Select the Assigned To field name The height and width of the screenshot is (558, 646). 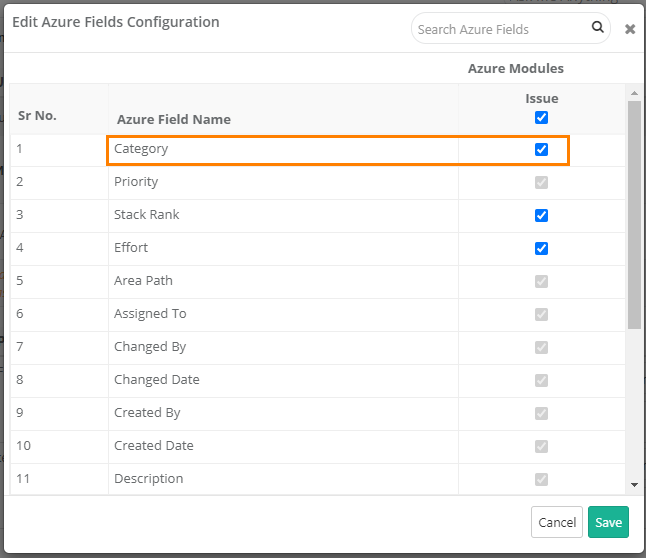pos(150,314)
